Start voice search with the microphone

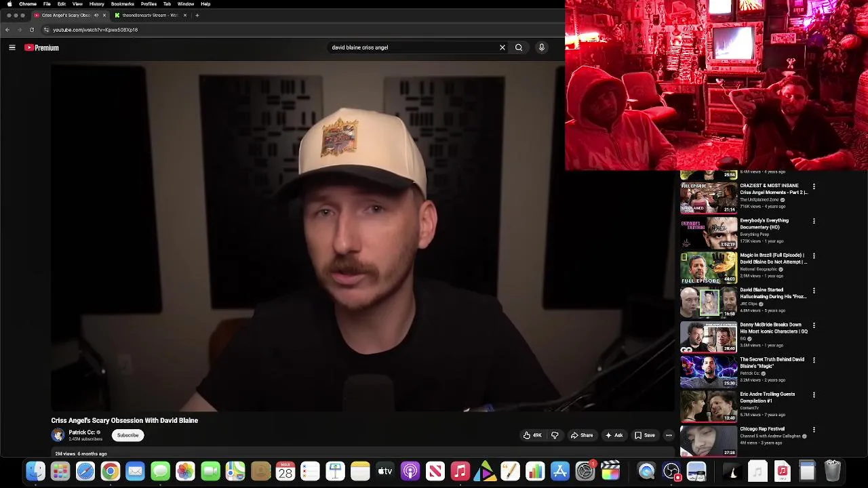541,47
